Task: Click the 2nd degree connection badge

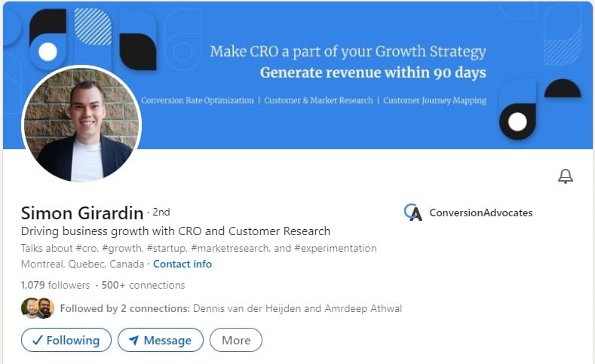Action: coord(161,213)
